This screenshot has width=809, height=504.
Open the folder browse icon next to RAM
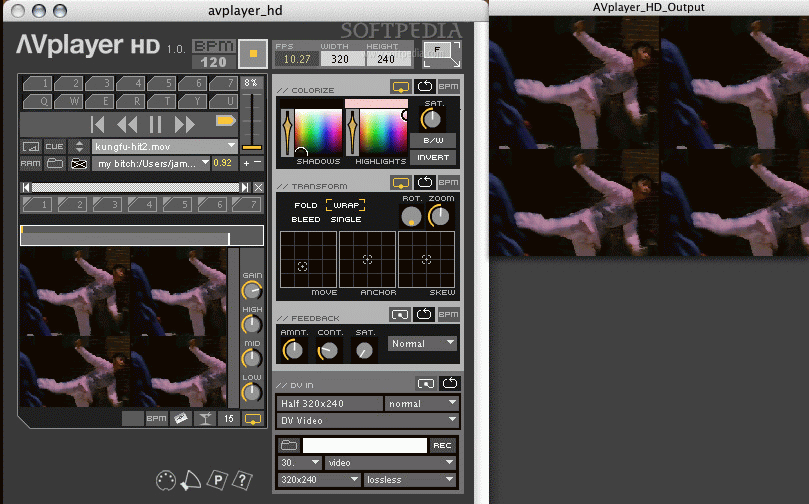[x=55, y=164]
